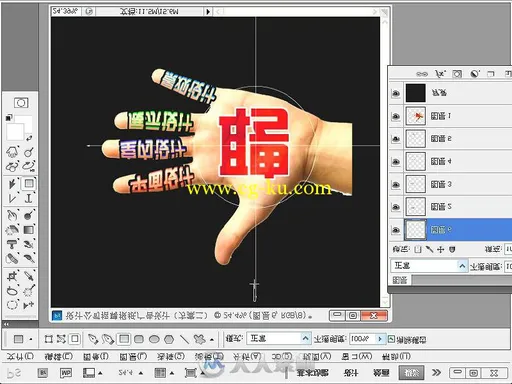Select the Blur tool
The height and width of the screenshot is (384, 512).
coord(13,215)
